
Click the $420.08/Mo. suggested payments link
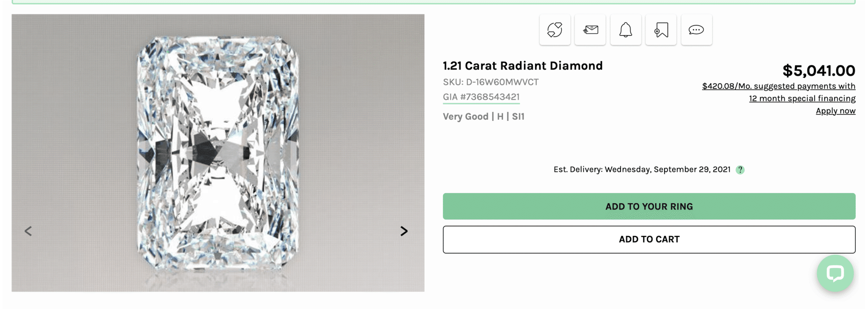pyautogui.click(x=779, y=86)
